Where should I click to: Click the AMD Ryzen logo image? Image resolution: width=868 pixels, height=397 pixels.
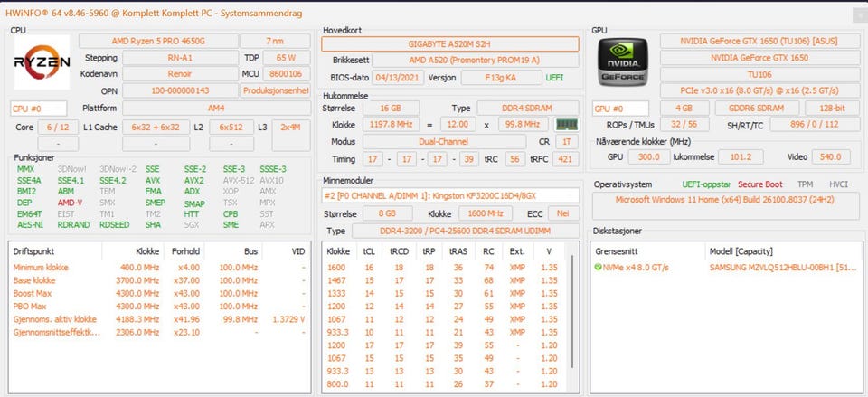[42, 62]
